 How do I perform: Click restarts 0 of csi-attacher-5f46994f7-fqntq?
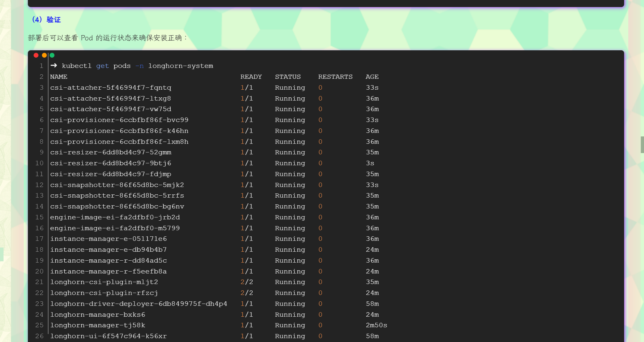320,88
